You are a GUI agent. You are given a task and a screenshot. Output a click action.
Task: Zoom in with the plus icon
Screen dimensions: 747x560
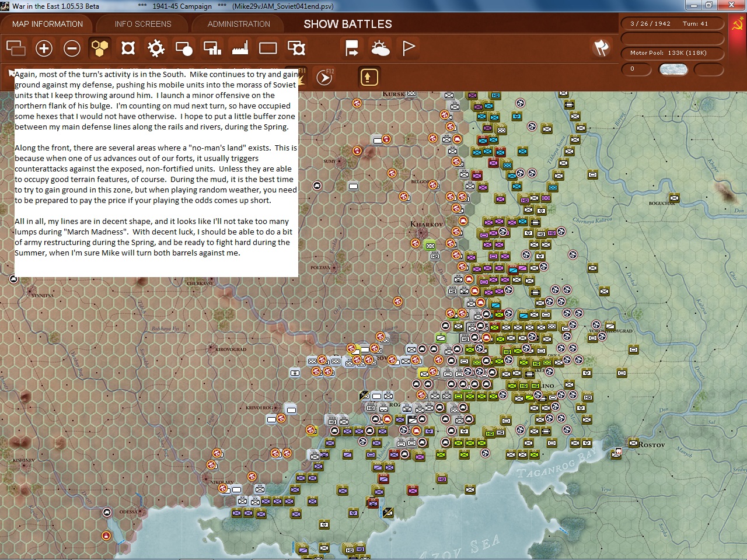coord(44,48)
